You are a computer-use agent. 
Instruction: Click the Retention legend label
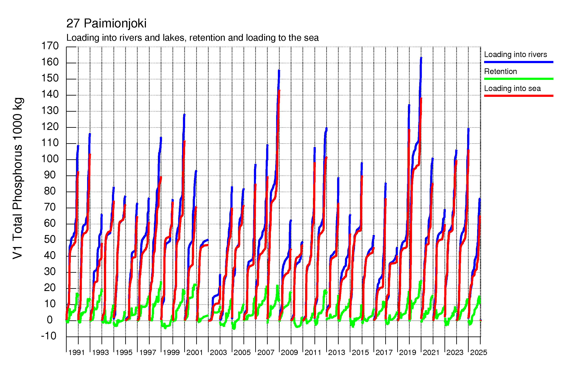click(500, 71)
